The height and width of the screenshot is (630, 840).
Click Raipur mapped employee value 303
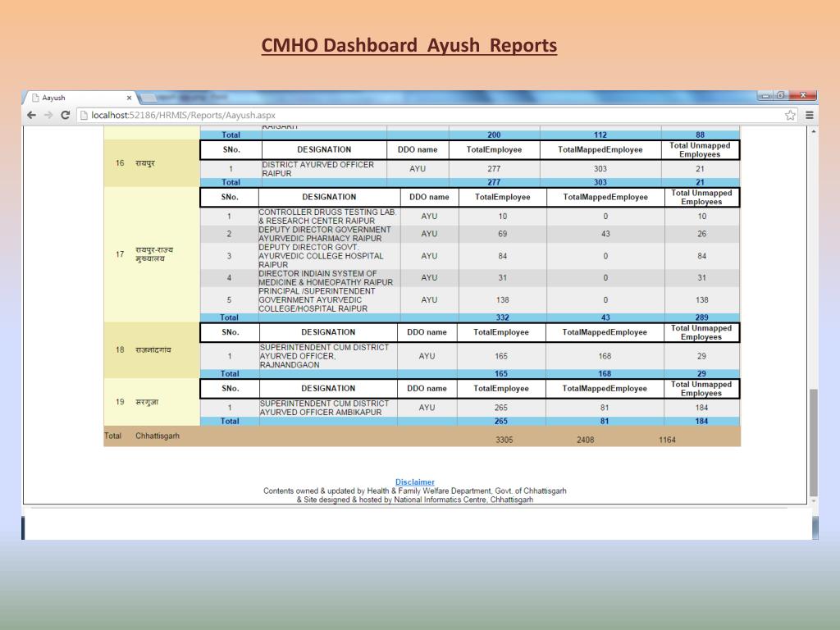(x=600, y=169)
